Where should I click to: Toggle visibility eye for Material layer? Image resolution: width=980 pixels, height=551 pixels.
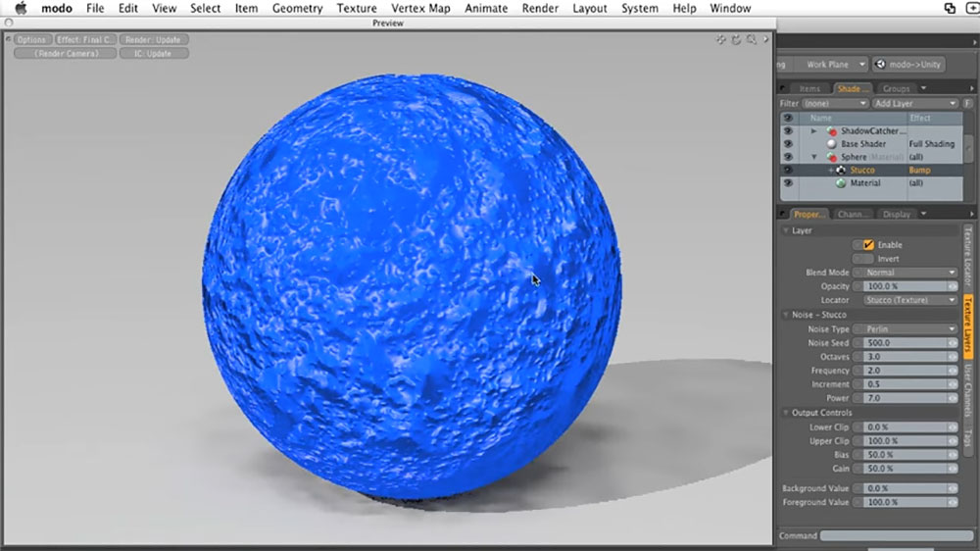(788, 183)
